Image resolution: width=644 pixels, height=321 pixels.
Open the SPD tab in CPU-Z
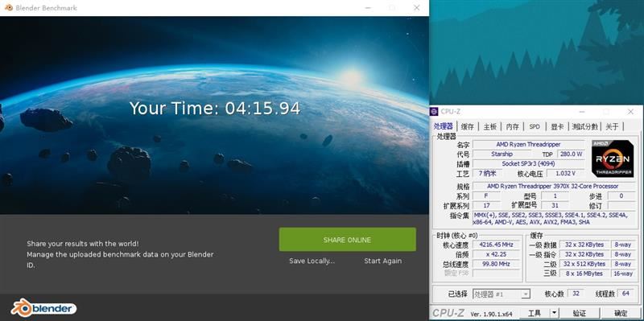(535, 127)
